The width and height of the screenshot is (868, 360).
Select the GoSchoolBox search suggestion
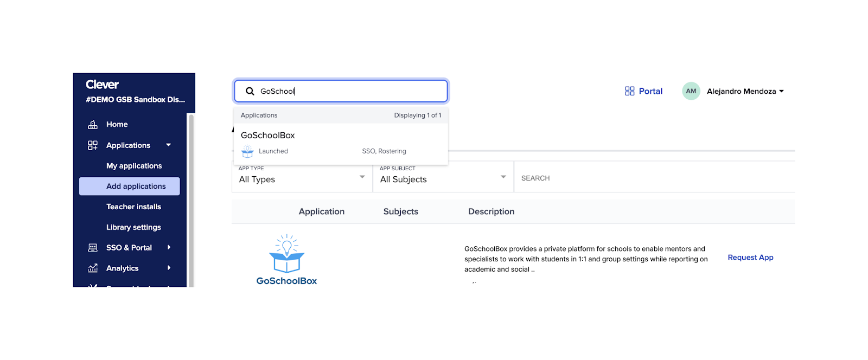tap(341, 144)
